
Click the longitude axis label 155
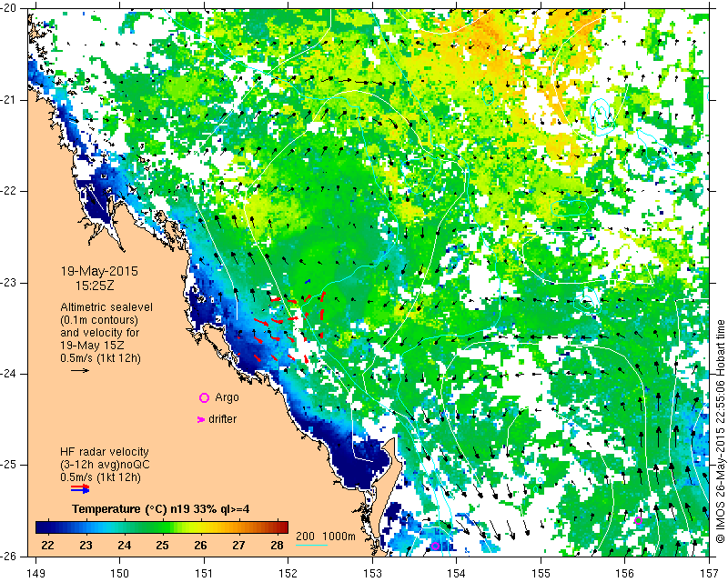(541, 574)
